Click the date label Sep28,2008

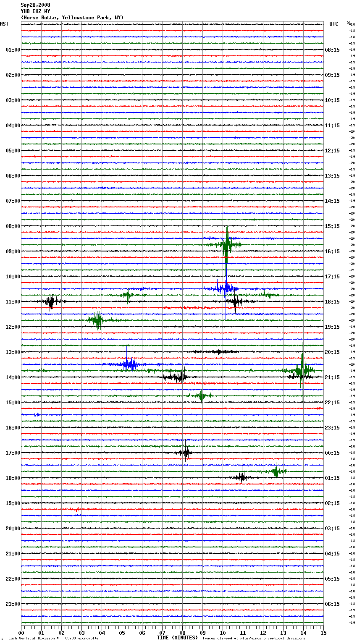pos(35,5)
